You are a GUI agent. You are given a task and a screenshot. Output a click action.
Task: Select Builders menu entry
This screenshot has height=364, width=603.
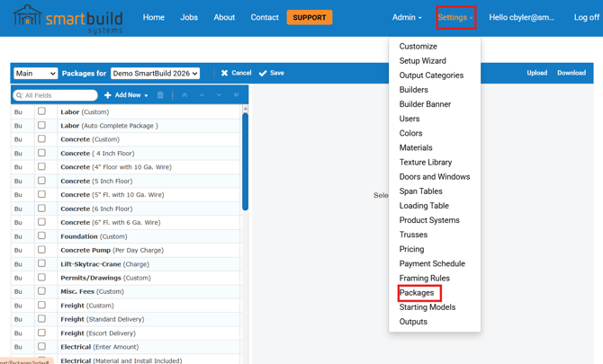413,90
